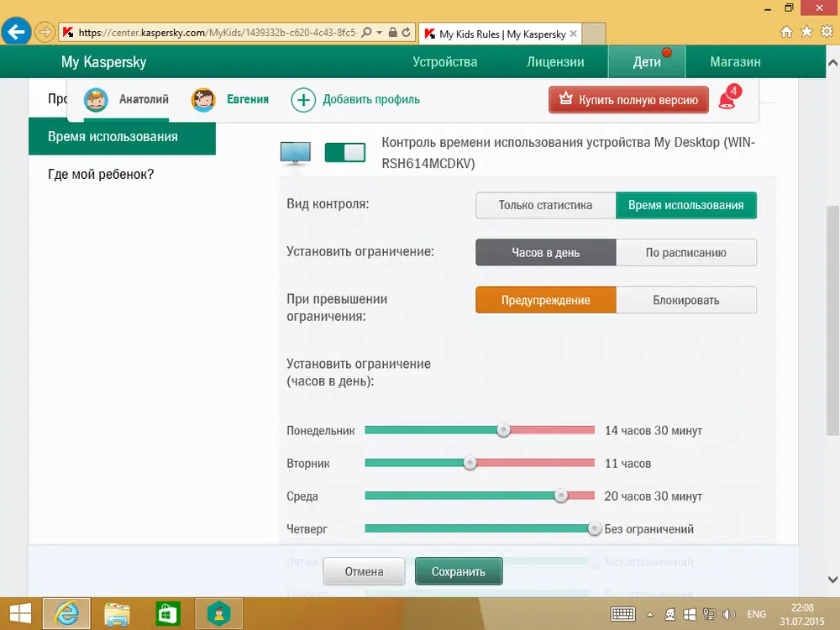Go back with the browser back arrow
The height and width of the screenshot is (630, 840).
coord(16,32)
